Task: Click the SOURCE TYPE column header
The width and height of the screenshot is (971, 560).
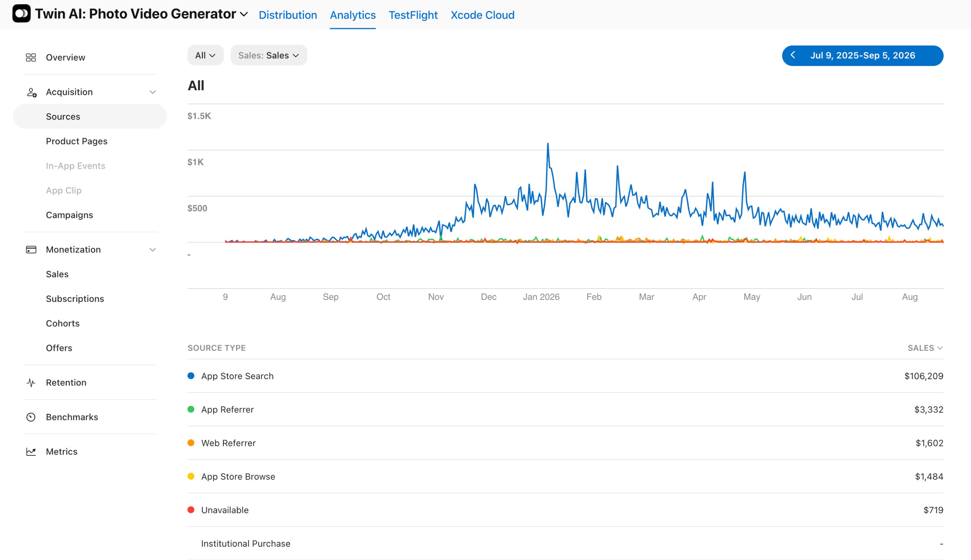Action: pyautogui.click(x=217, y=348)
